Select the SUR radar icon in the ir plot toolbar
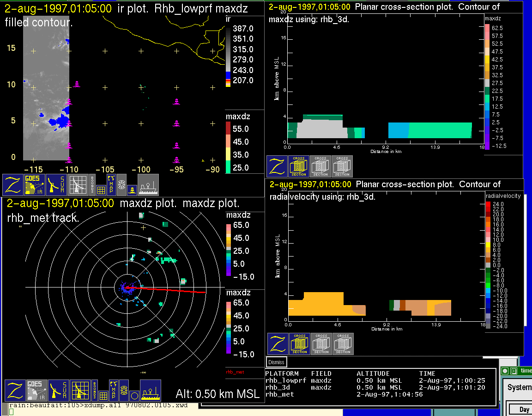 [x=57, y=185]
